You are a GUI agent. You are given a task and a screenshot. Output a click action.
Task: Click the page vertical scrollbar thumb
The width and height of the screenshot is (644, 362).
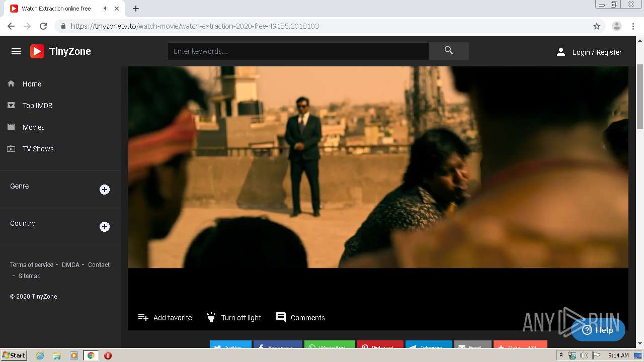(x=640, y=97)
